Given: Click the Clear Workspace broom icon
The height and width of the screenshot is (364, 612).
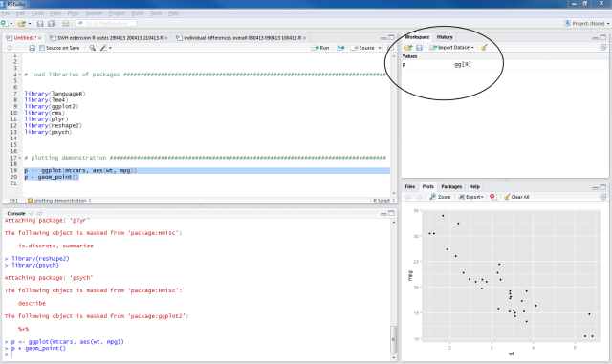Looking at the screenshot, I should pyautogui.click(x=484, y=48).
